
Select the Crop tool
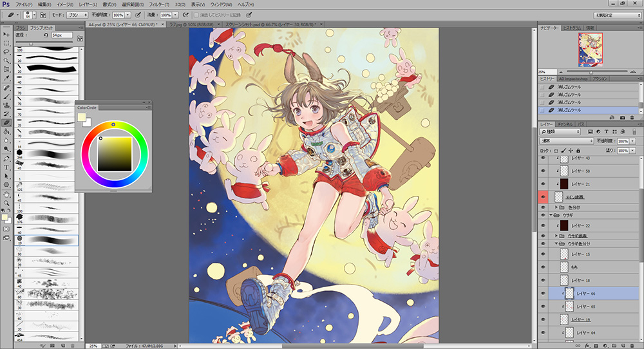[6, 70]
